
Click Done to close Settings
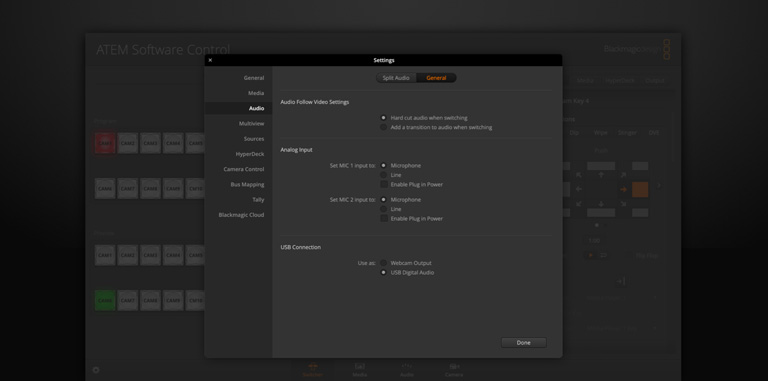524,343
